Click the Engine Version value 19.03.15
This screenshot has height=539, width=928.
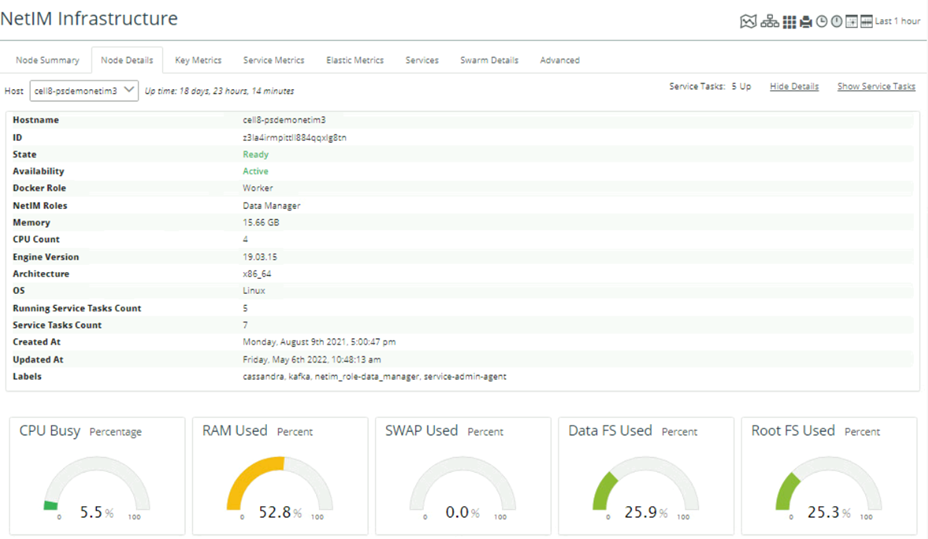pos(260,257)
